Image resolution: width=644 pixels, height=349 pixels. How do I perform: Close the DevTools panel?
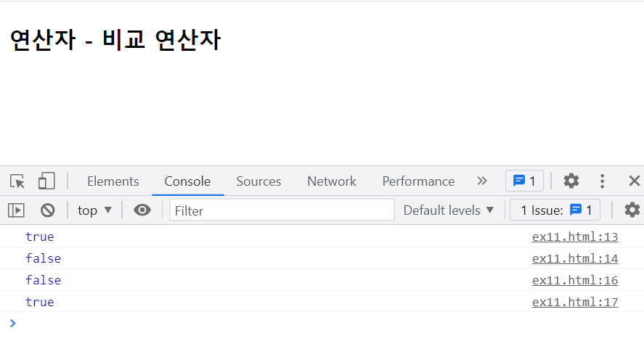(634, 181)
